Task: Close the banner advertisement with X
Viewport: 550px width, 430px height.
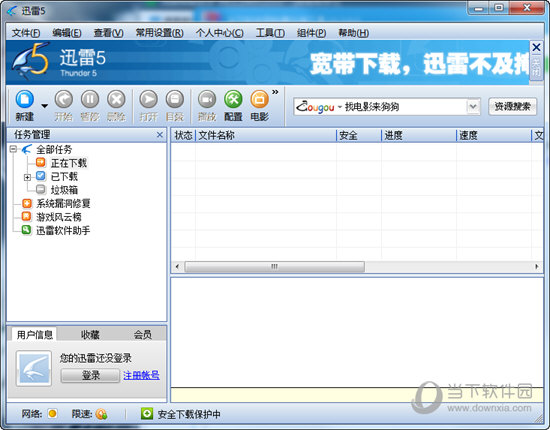Action: (x=536, y=47)
